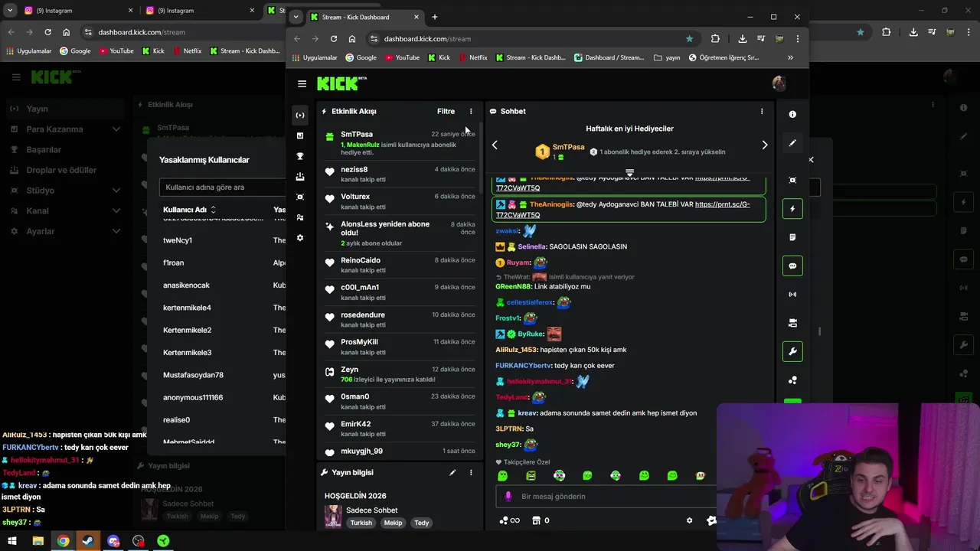Open the settings gear in left sidebar
The image size is (980, 551).
click(300, 238)
